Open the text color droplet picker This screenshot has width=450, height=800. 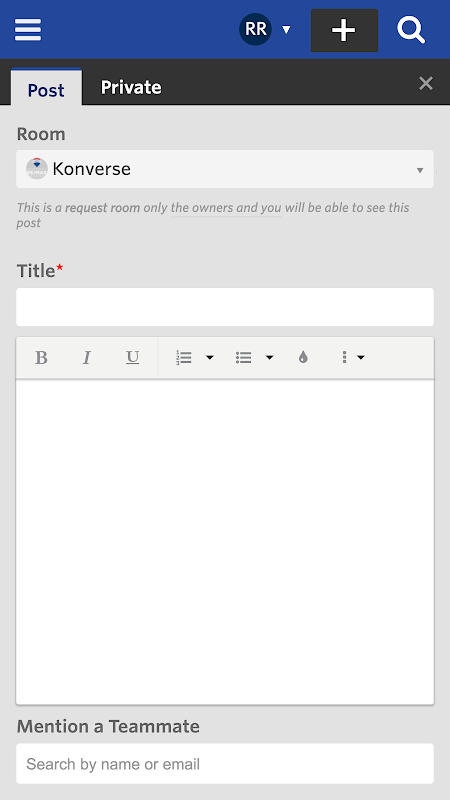pos(304,358)
